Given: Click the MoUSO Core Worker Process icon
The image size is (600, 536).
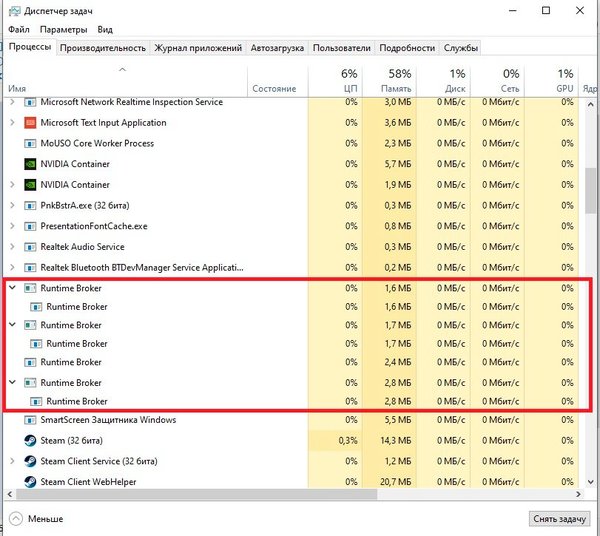Looking at the screenshot, I should [x=29, y=143].
